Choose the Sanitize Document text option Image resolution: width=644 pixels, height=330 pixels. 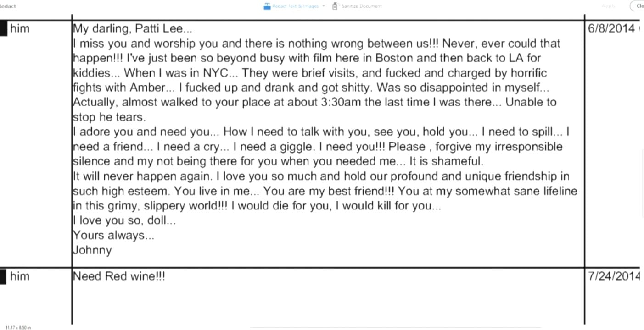point(361,6)
